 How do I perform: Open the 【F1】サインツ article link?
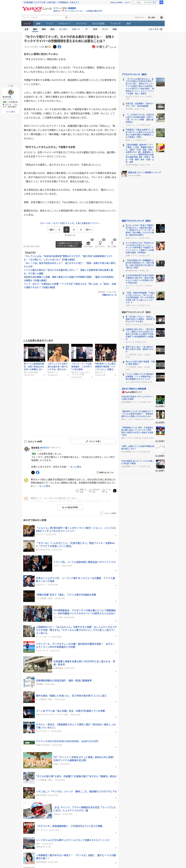click(x=84, y=809)
